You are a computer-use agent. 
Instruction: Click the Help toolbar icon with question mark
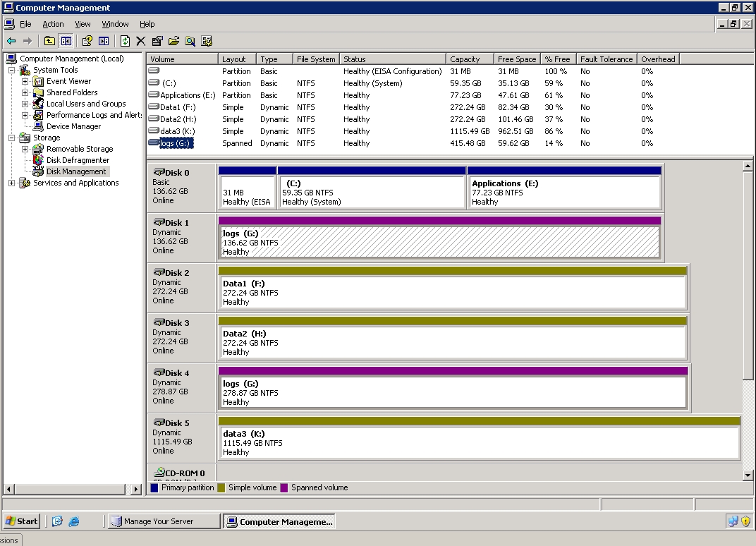tap(87, 42)
